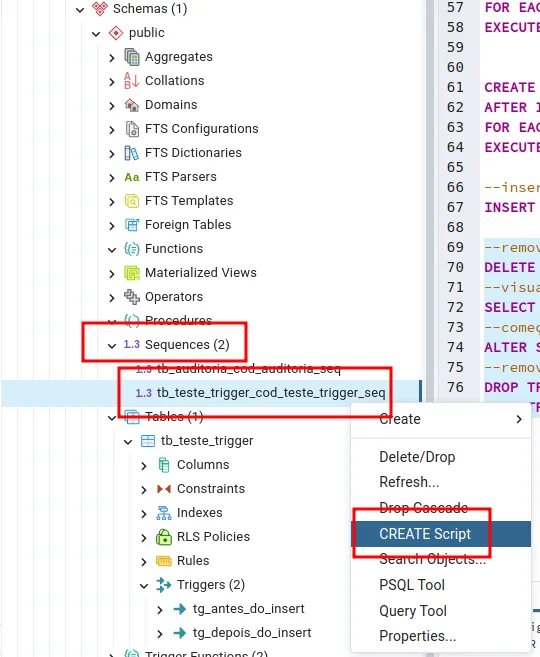The image size is (540, 657).
Task: Select CREATE Script in context menu
Action: click(x=441, y=534)
